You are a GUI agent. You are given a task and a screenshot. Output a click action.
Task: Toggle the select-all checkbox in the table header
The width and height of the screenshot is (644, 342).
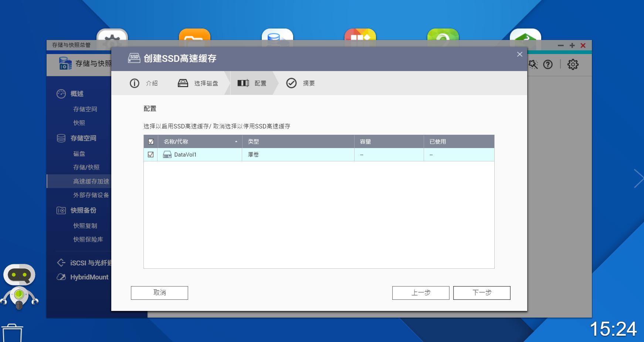pos(150,141)
